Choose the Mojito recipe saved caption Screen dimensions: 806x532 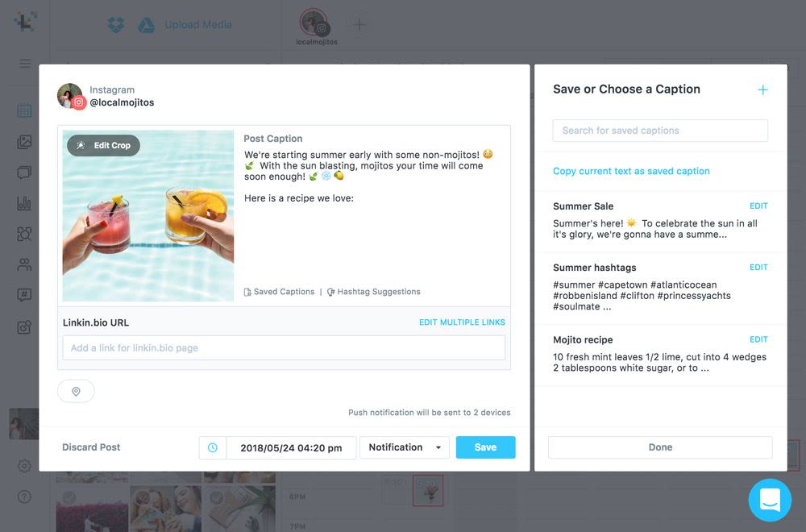pyautogui.click(x=660, y=355)
